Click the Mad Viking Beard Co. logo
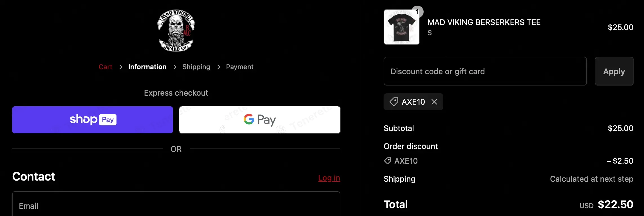 click(176, 30)
